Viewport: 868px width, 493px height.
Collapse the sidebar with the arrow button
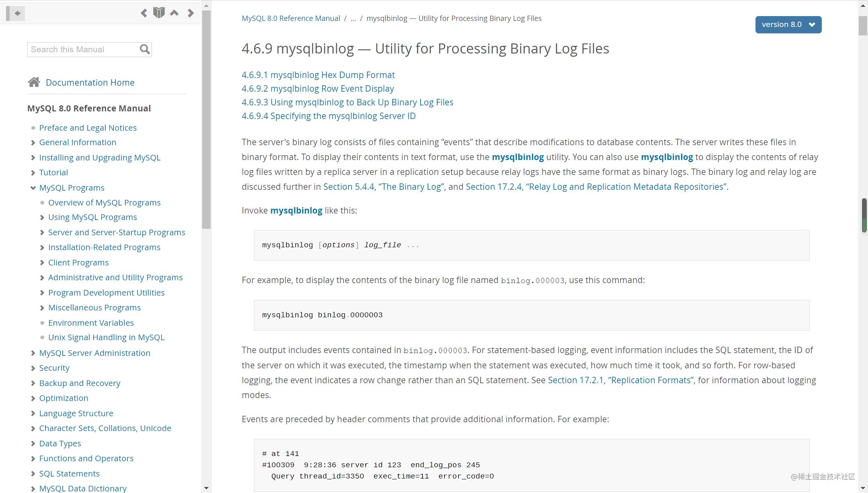[16, 13]
